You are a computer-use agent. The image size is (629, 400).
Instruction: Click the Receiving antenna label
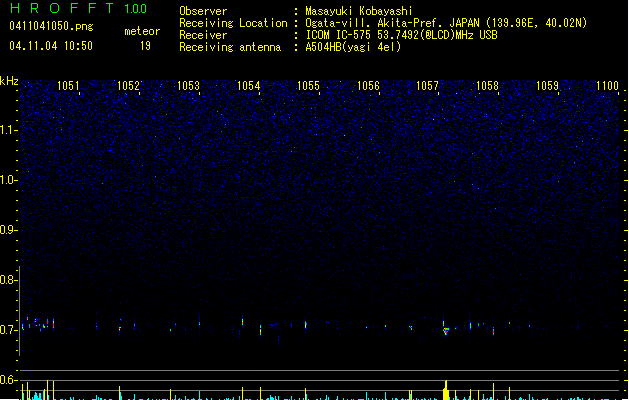click(230, 47)
